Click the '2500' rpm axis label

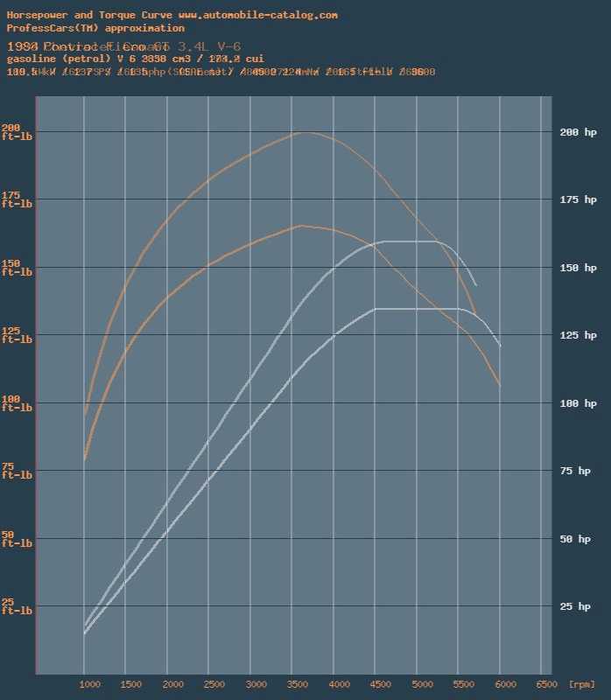pos(214,684)
